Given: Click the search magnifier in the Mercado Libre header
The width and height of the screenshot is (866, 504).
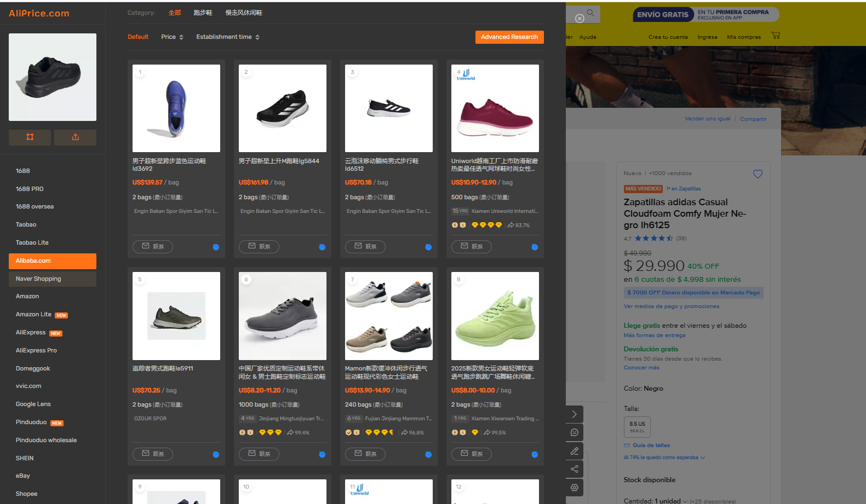Looking at the screenshot, I should point(590,13).
